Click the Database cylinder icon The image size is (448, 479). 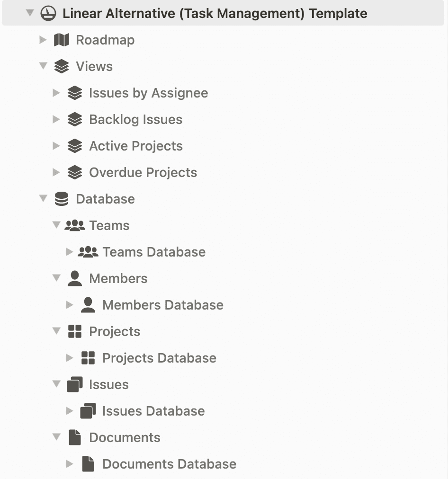62,199
